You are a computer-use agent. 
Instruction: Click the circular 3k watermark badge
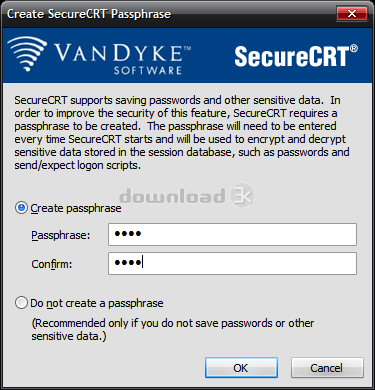(242, 195)
